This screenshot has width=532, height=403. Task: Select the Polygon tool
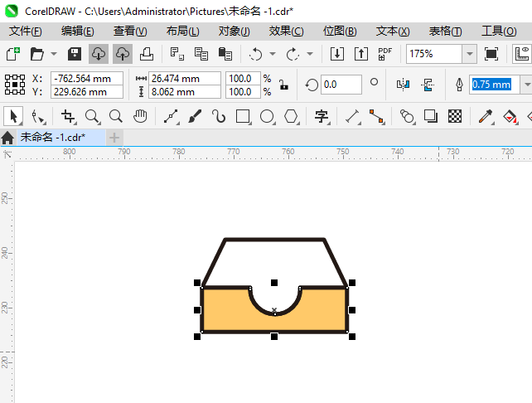[x=291, y=116]
